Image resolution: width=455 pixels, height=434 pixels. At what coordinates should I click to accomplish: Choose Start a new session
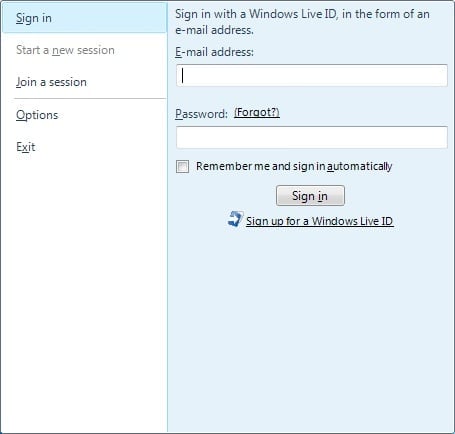click(65, 50)
